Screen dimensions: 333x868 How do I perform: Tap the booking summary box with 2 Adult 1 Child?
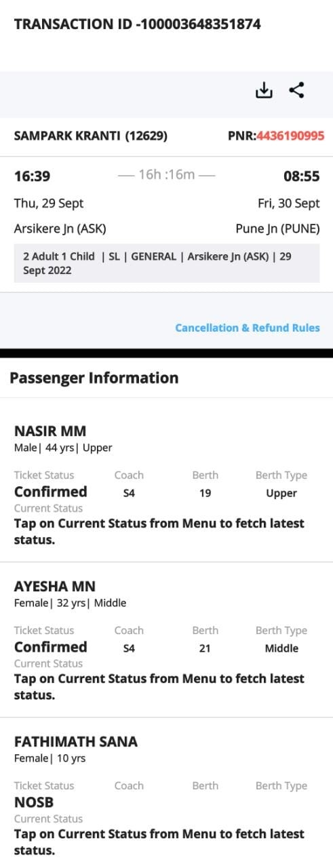click(167, 264)
